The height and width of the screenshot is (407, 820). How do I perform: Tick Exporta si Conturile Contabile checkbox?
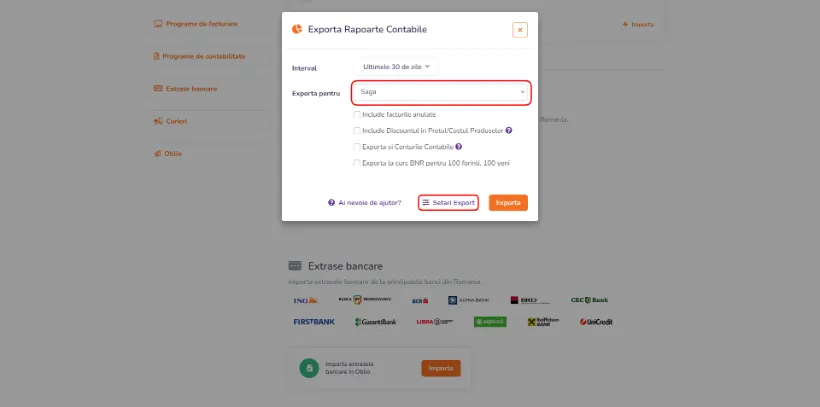pyautogui.click(x=357, y=147)
